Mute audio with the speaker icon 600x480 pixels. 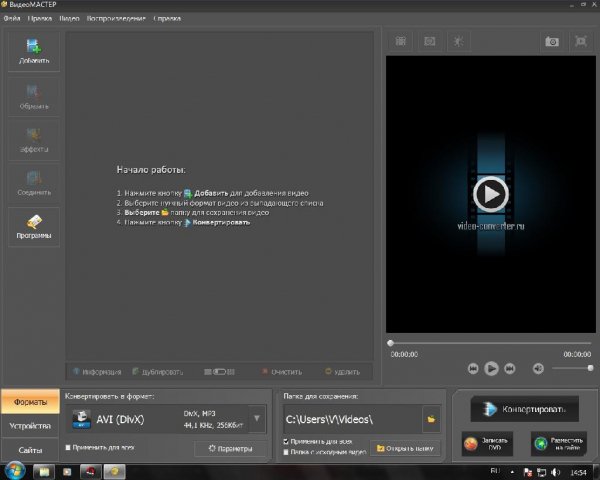click(x=538, y=369)
